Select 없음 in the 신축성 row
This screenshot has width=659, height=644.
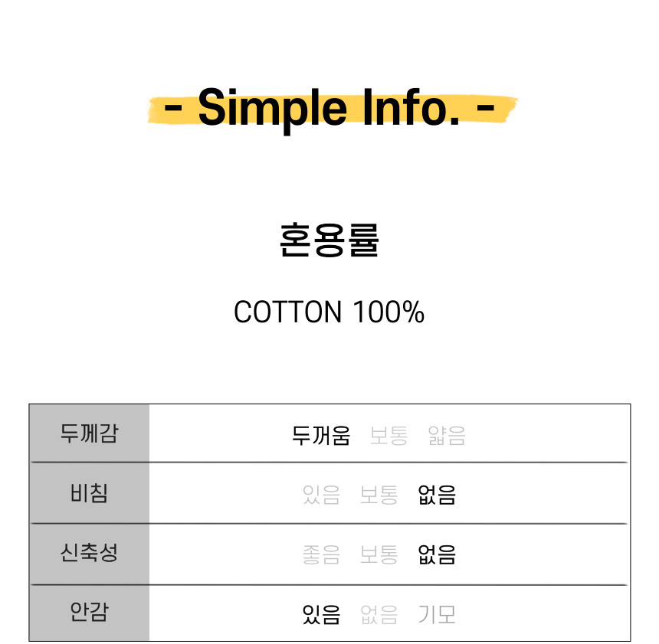(437, 554)
